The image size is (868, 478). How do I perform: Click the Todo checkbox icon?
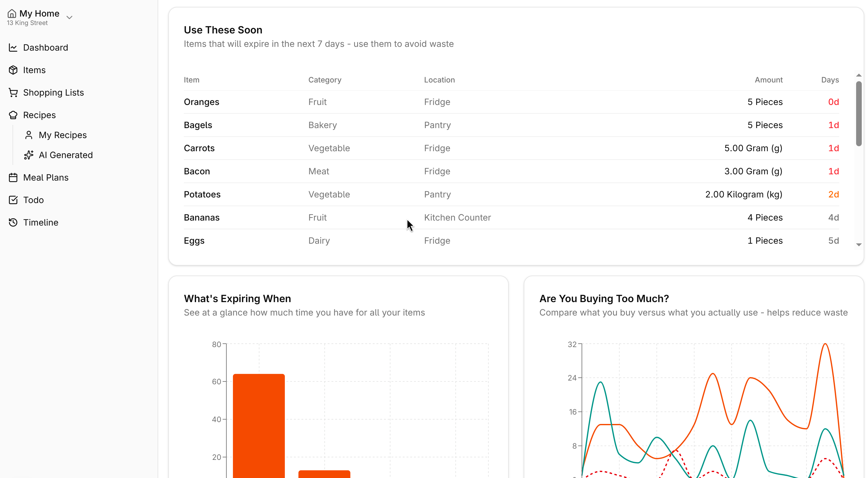point(13,200)
